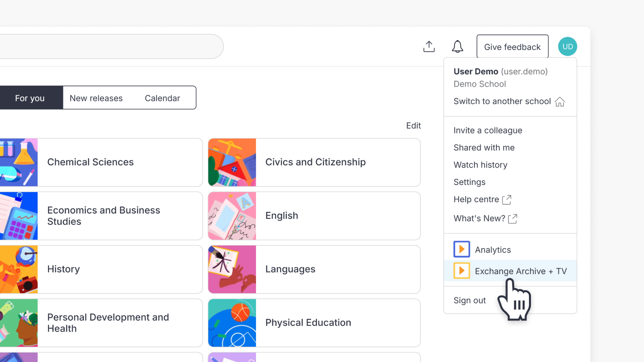The height and width of the screenshot is (362, 644).
Task: Click the Analytics play icon
Action: click(x=462, y=249)
